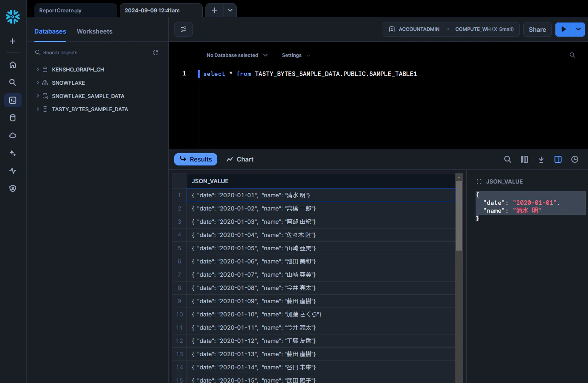Open run options dropdown arrow
Screen dimensions: 588x383
click(x=578, y=30)
